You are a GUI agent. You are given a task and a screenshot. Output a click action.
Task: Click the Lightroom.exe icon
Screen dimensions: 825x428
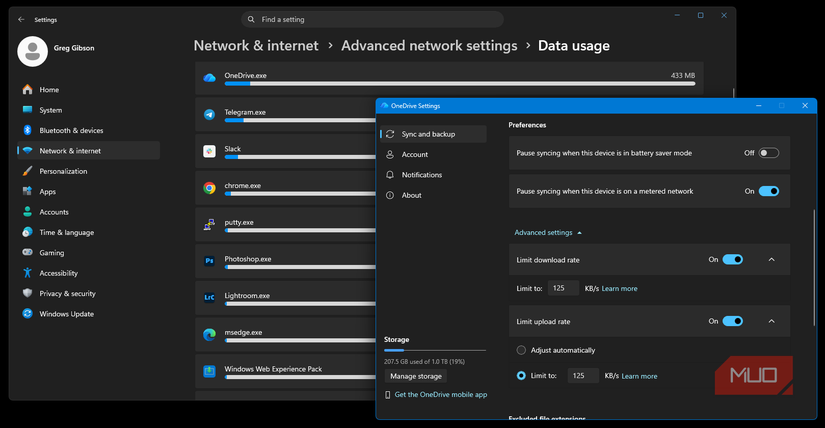[x=209, y=297]
